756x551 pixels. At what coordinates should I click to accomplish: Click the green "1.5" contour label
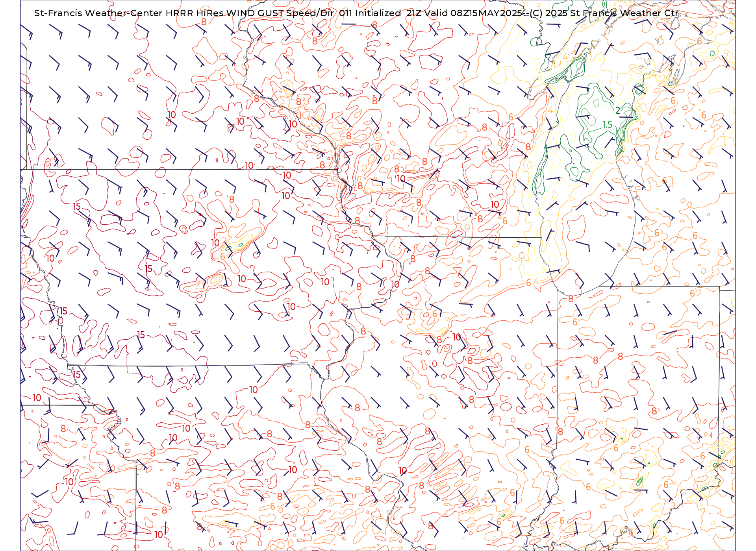click(x=607, y=125)
